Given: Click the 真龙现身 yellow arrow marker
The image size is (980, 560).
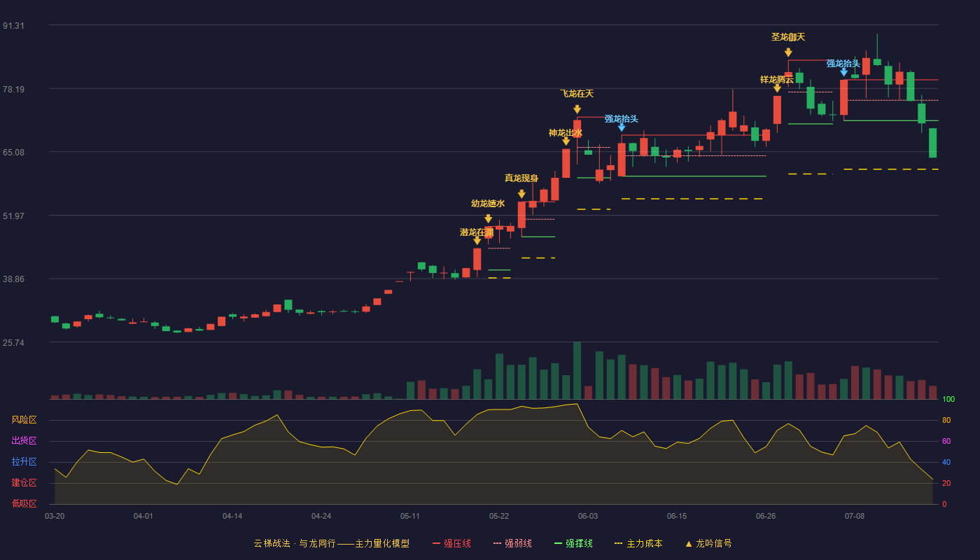Looking at the screenshot, I should point(521,194).
